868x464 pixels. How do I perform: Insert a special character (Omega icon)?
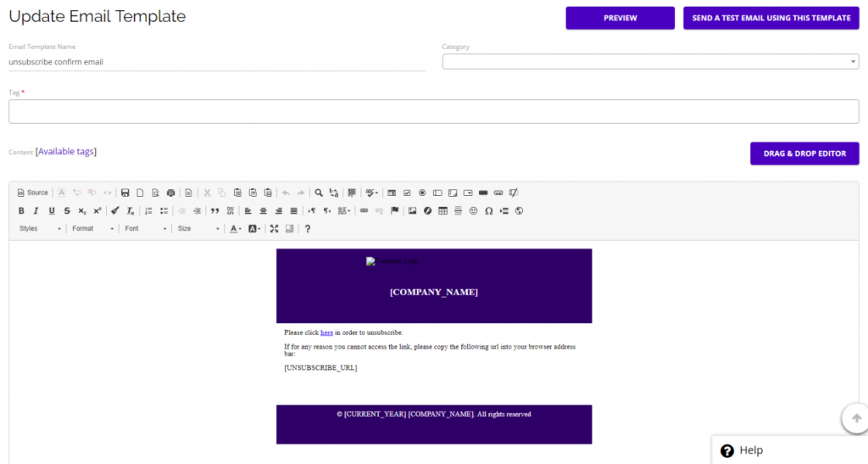(489, 210)
